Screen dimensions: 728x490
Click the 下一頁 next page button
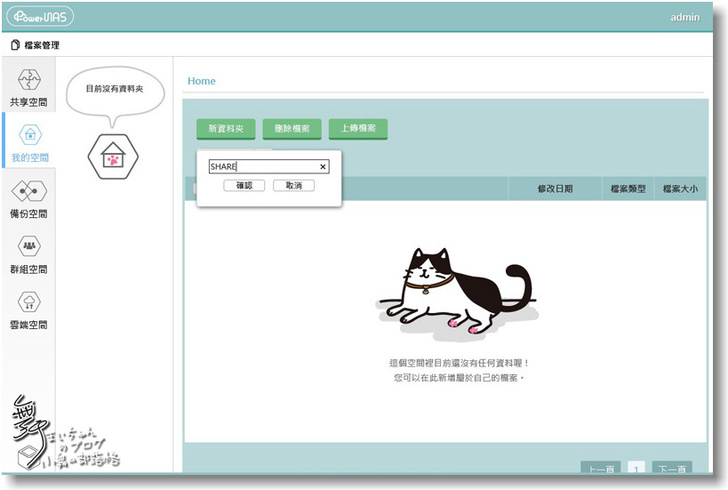[672, 468]
